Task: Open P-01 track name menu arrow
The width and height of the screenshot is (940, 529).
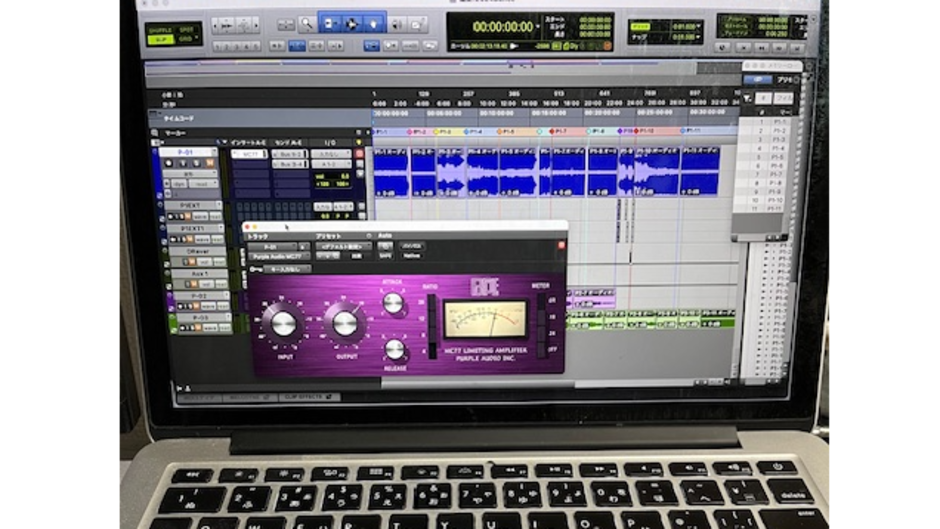Action: click(x=215, y=152)
